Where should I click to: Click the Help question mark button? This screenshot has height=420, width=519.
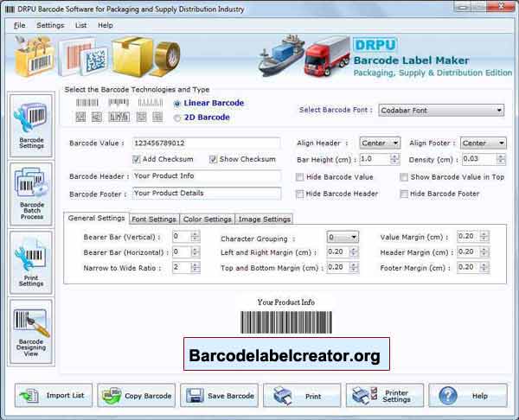tap(468, 395)
